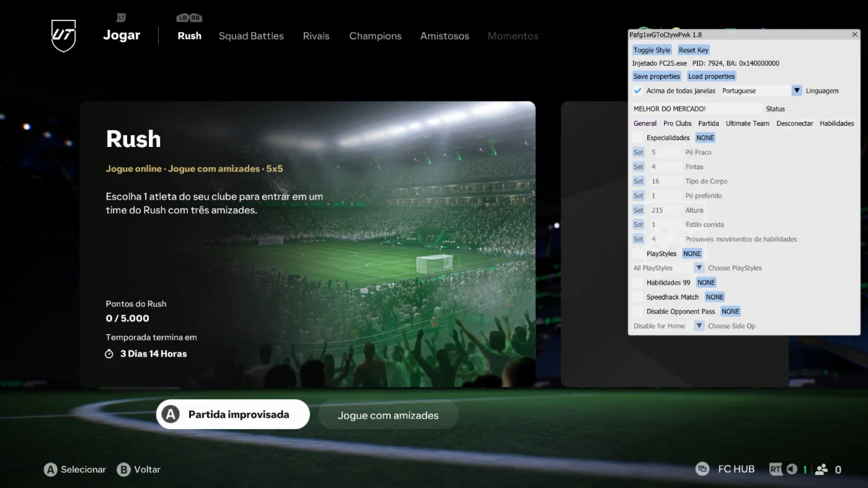Click the Altura value field showing 215
This screenshot has width=868, height=488.
[x=665, y=210]
